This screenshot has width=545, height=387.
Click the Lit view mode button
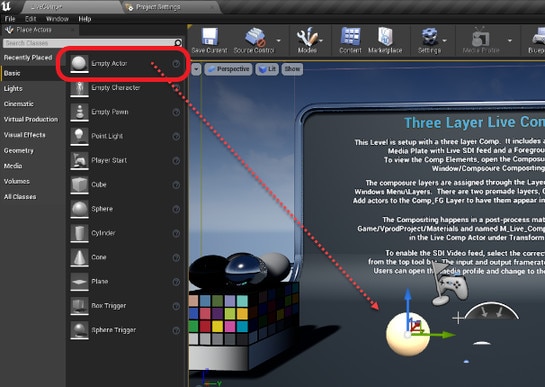267,69
